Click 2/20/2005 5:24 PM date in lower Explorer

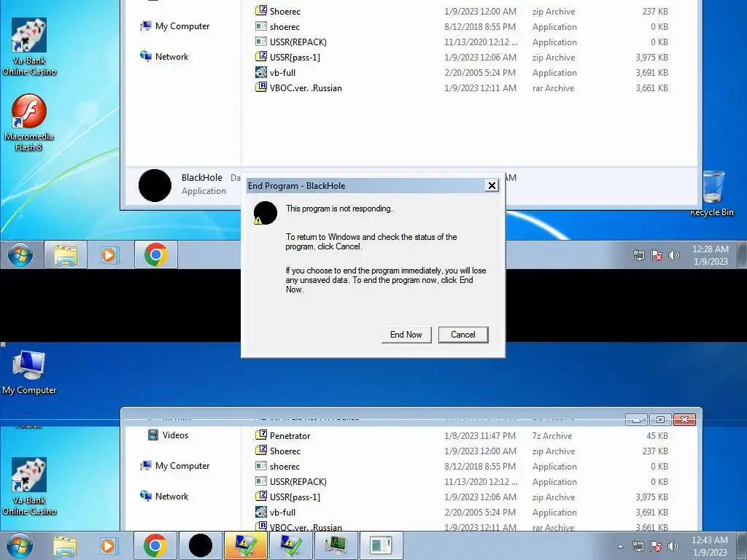coord(480,513)
